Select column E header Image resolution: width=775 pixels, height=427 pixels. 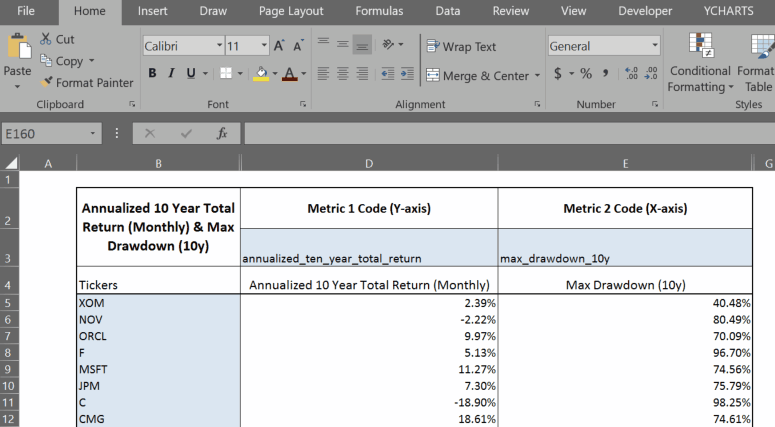(x=625, y=163)
